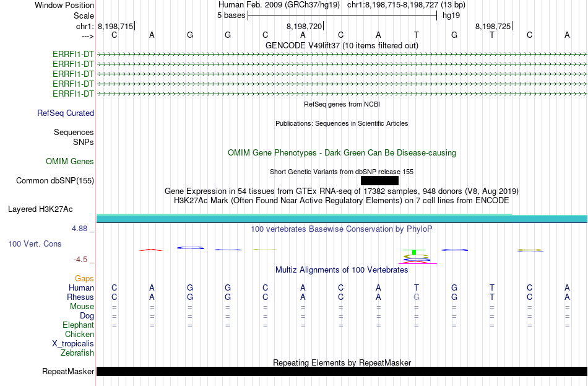Open the RefSeq Curated track label
The height and width of the screenshot is (386, 588).
[66, 113]
